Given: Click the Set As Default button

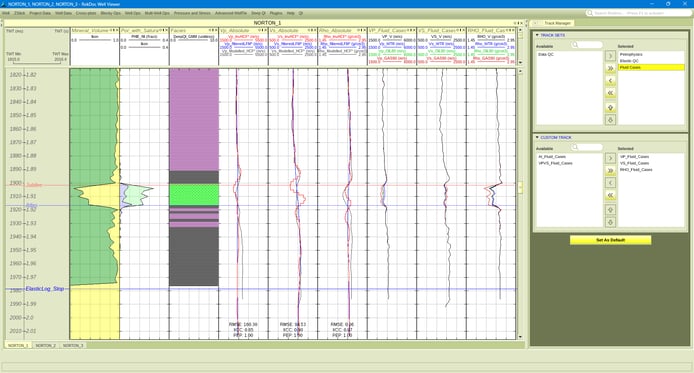Looking at the screenshot, I should pyautogui.click(x=610, y=240).
